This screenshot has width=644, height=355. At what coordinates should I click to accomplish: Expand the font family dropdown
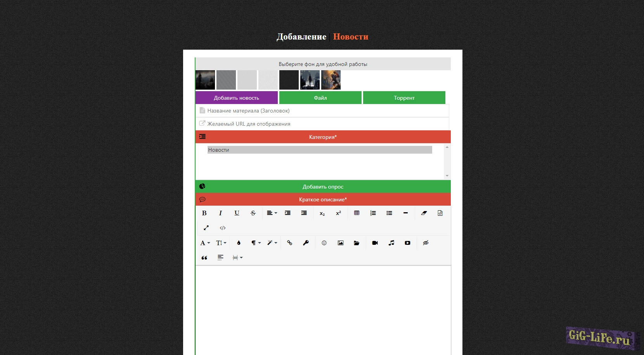[x=205, y=243]
